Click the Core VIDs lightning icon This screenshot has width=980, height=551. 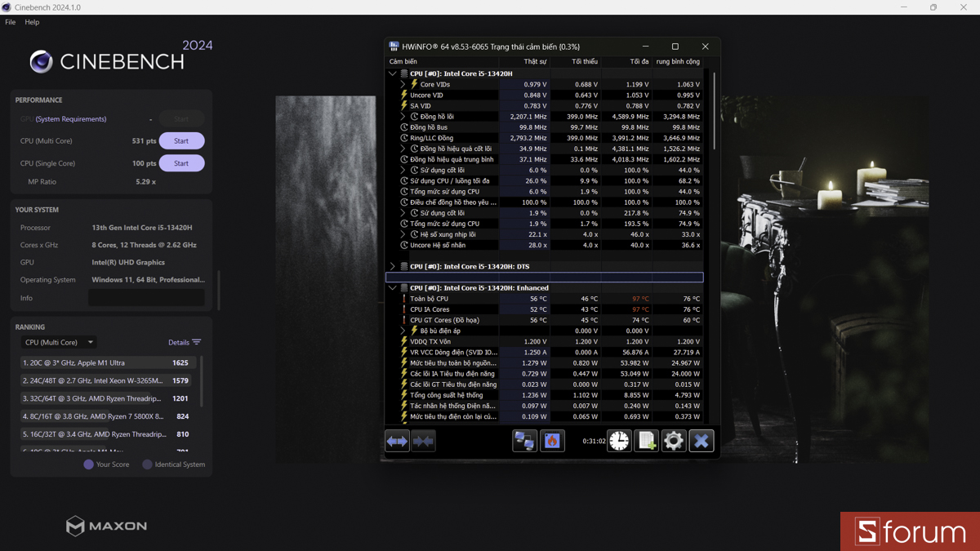pyautogui.click(x=414, y=84)
